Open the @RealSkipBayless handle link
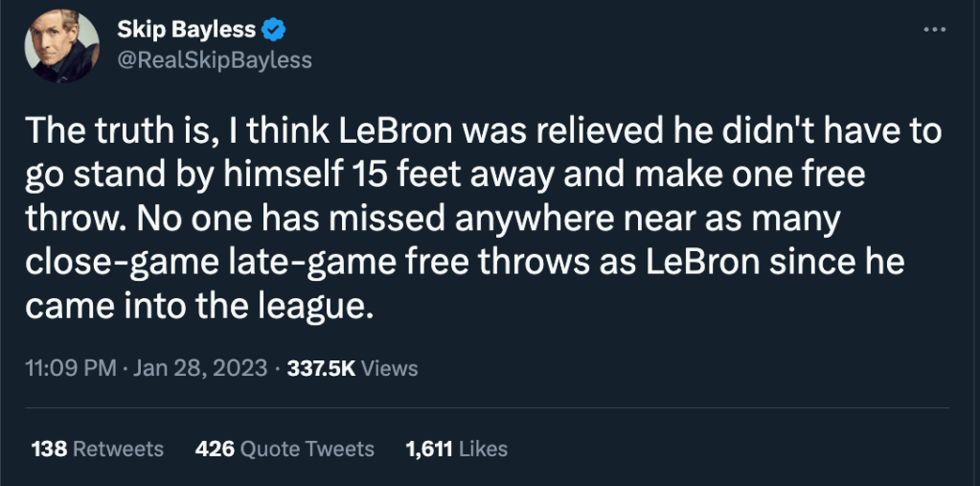This screenshot has width=980, height=486. (x=214, y=59)
